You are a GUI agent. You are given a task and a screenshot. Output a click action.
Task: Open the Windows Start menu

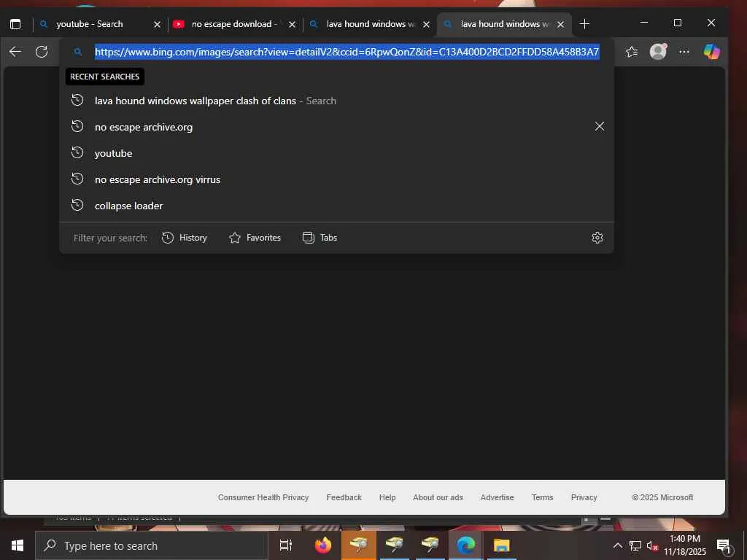(x=18, y=545)
